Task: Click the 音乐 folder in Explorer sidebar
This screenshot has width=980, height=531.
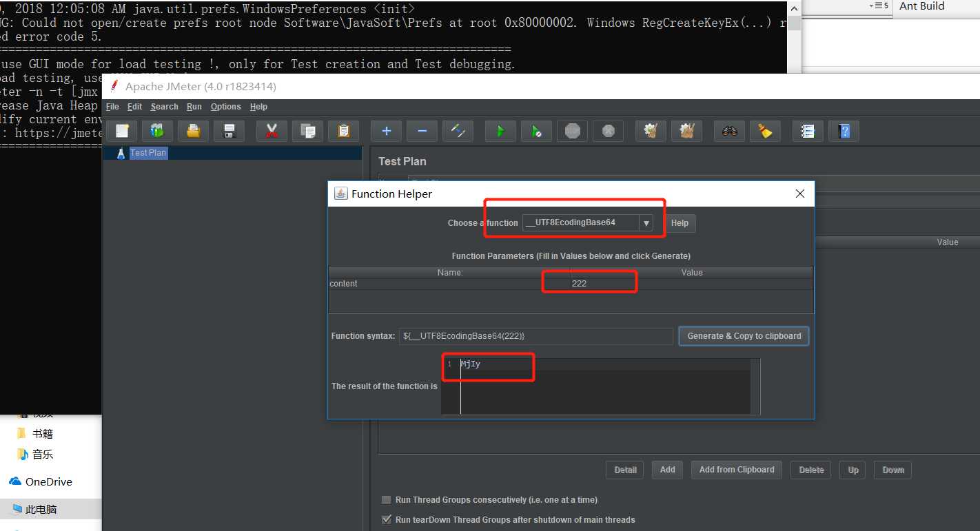Action: [35, 455]
